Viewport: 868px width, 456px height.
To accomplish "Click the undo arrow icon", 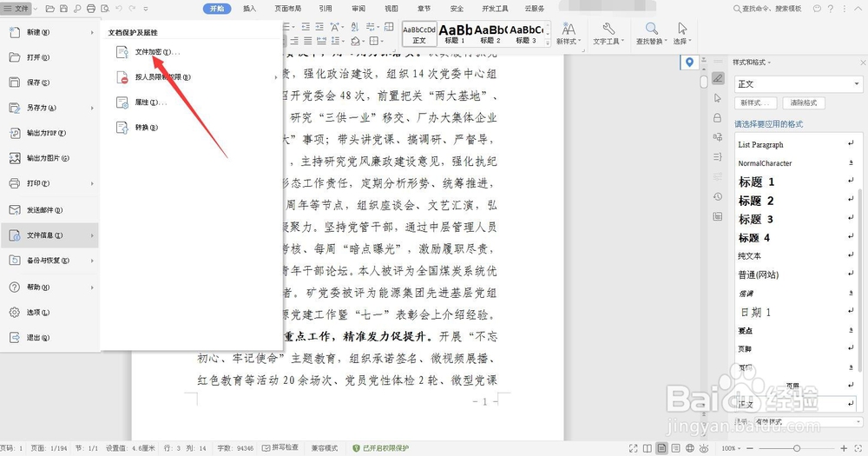I will coord(119,9).
